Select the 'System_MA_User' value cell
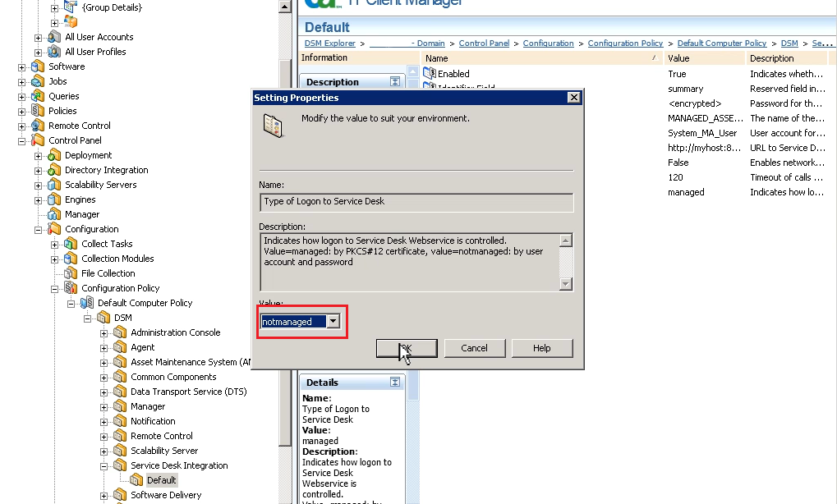837x504 pixels. [702, 133]
